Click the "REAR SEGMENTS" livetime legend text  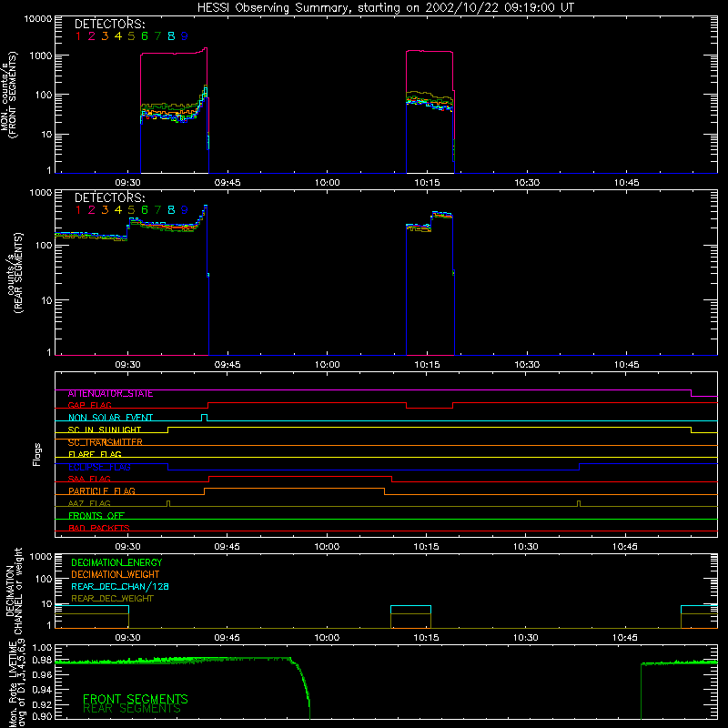[132, 709]
